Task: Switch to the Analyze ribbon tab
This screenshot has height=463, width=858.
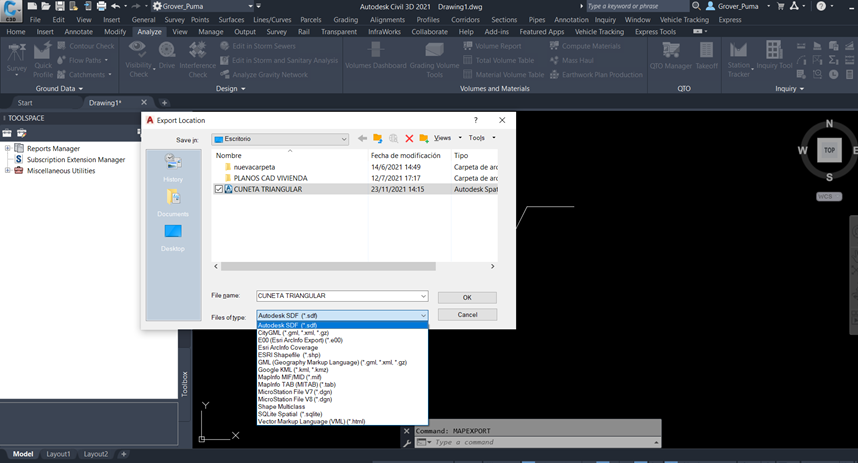Action: [149, 32]
